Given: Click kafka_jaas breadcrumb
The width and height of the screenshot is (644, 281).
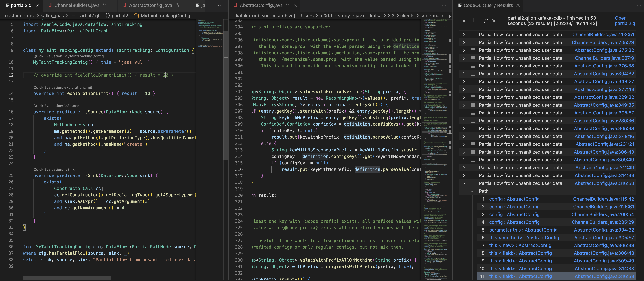Looking at the screenshot, I should [x=52, y=15].
